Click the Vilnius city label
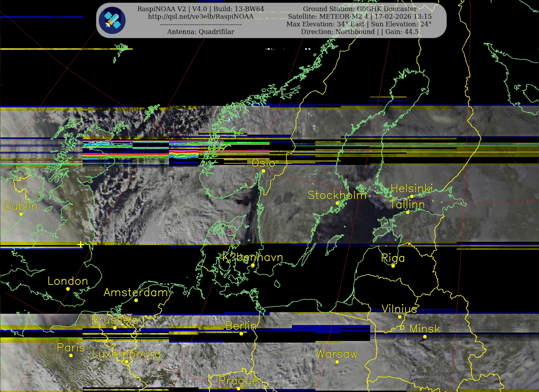The height and width of the screenshot is (392, 539). [399, 309]
